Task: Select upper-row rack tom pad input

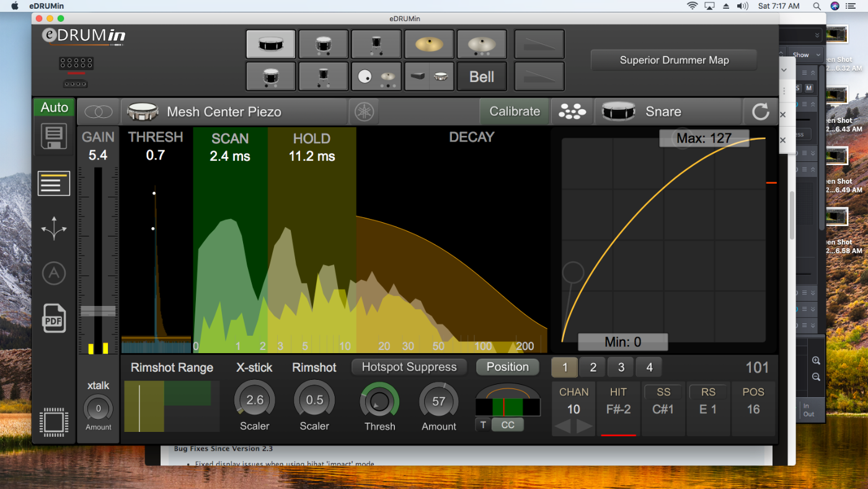Action: (x=323, y=44)
